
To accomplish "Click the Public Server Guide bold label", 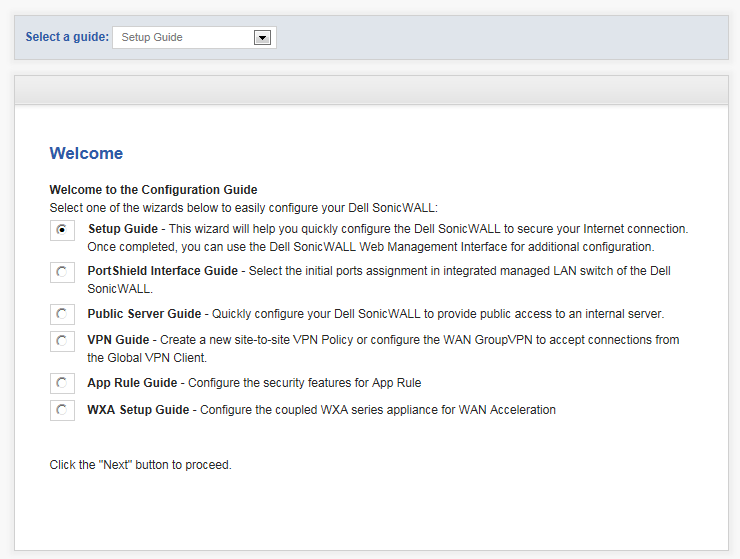I will [144, 314].
